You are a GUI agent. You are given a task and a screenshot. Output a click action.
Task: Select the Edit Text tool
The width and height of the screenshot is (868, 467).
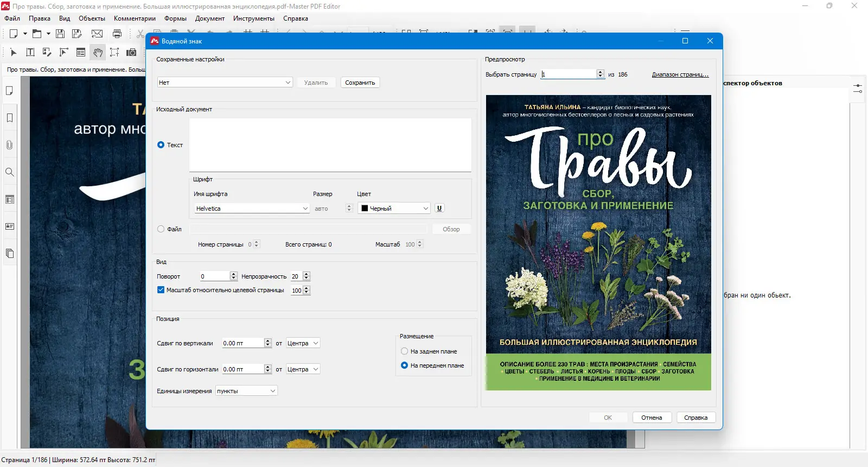pos(30,52)
